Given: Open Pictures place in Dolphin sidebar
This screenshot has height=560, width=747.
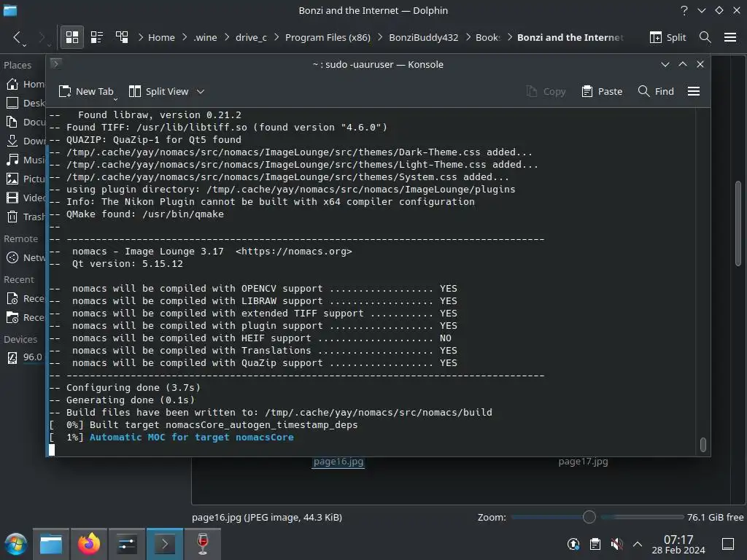Looking at the screenshot, I should point(26,179).
